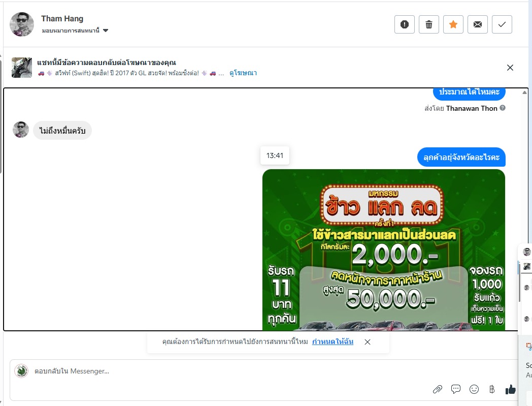Viewport: 532px width, 406px height.
Task: Open the emoji picker smiley icon
Action: pyautogui.click(x=474, y=389)
